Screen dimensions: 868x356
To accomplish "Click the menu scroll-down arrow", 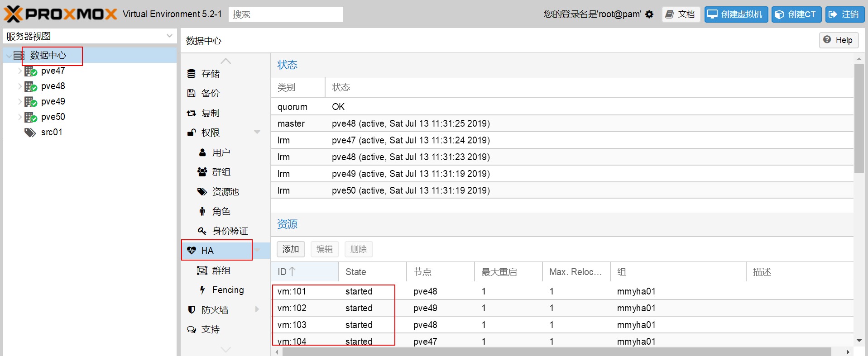I will coord(225,349).
